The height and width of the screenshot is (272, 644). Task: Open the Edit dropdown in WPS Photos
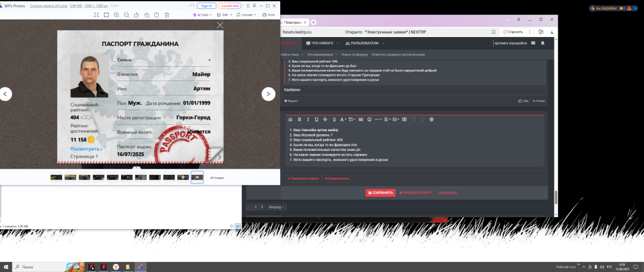coord(225,15)
